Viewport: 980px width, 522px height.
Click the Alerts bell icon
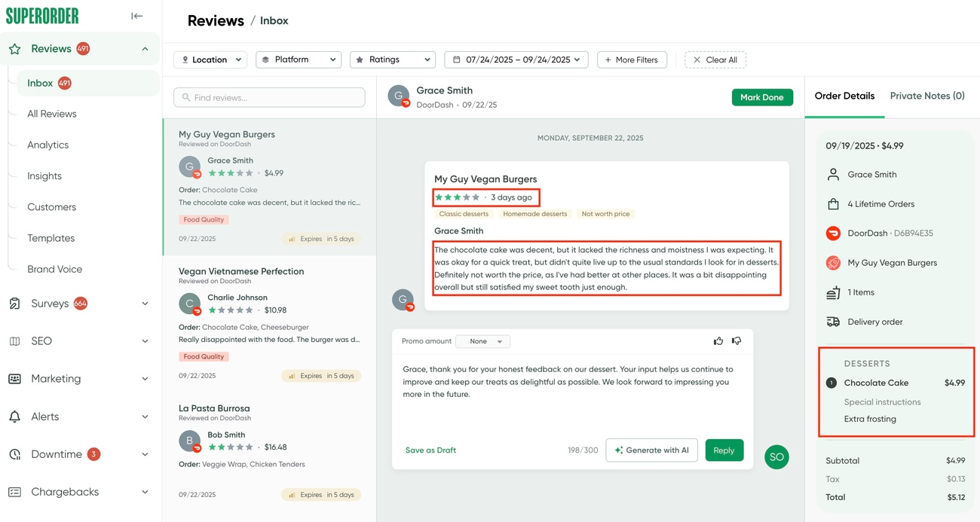(x=15, y=417)
